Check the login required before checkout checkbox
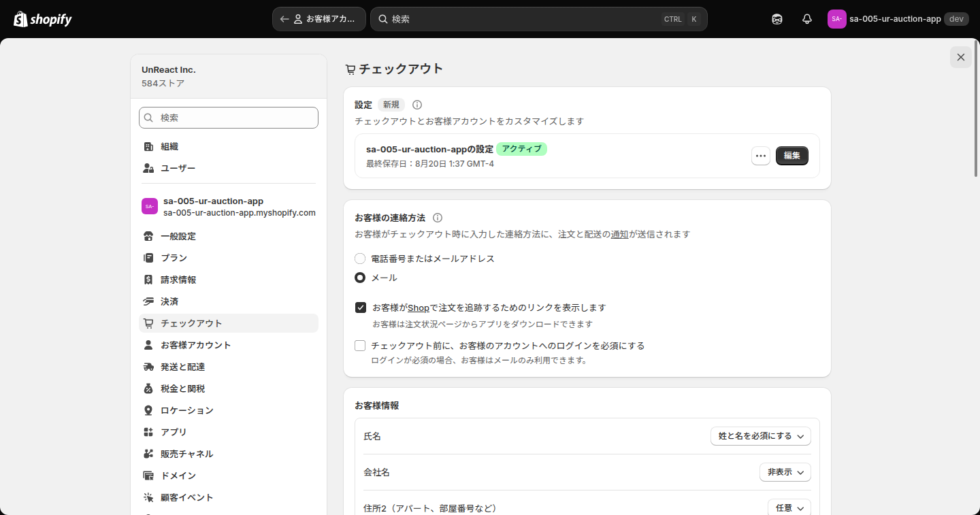This screenshot has height=515, width=980. [x=360, y=346]
